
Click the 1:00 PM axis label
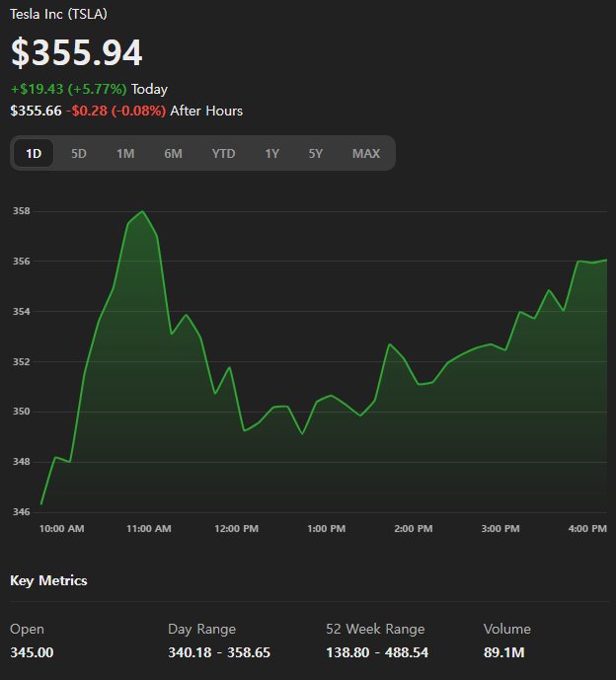point(326,529)
